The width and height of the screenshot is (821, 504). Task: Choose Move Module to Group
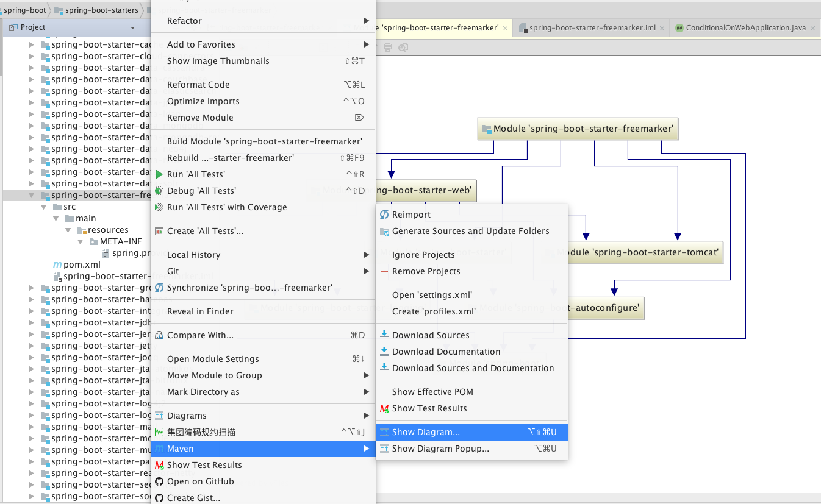pyautogui.click(x=263, y=375)
